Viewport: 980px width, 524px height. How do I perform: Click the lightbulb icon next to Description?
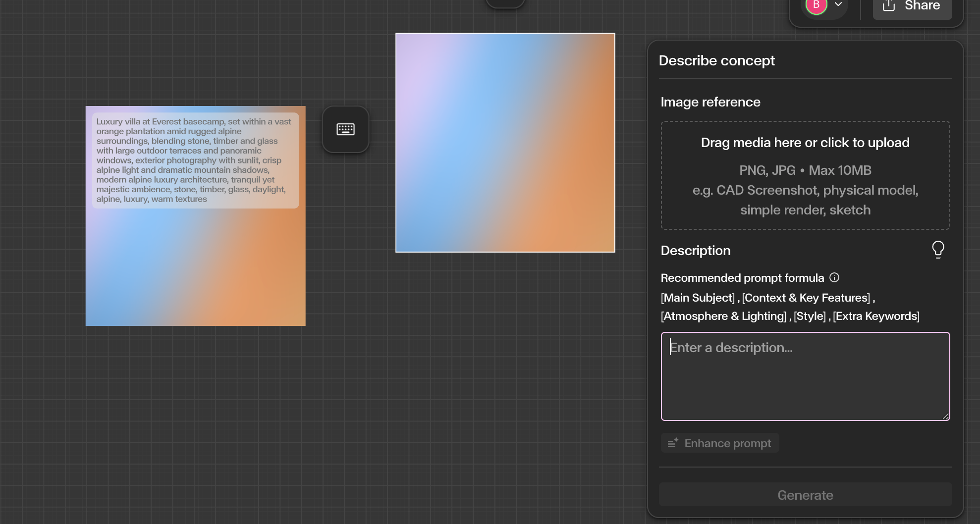938,250
